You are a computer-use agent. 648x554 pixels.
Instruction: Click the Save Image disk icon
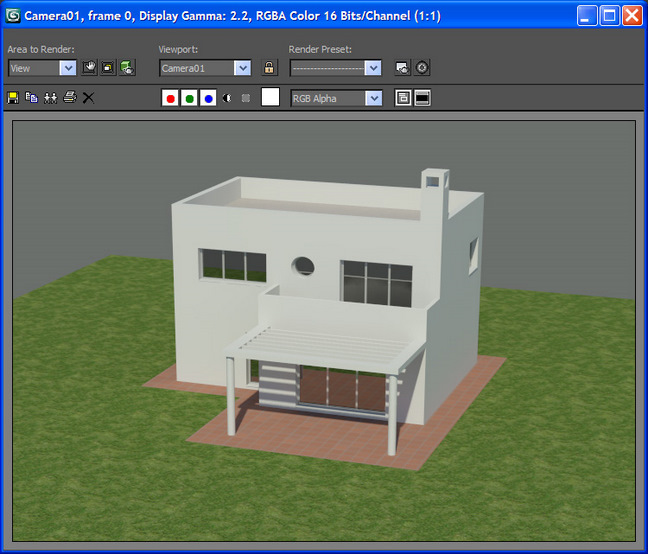point(13,98)
